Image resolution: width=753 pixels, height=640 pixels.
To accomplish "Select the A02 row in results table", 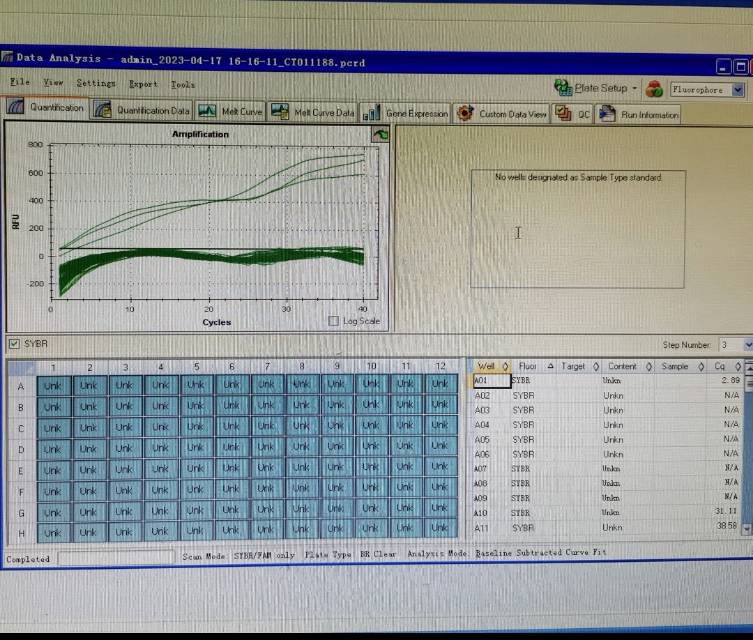I will coord(607,396).
